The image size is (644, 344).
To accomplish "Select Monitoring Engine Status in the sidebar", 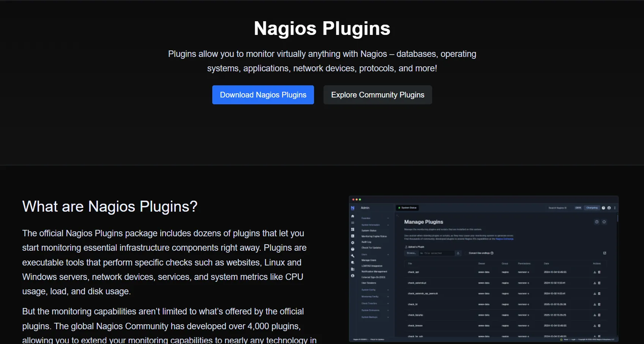I will click(x=374, y=236).
